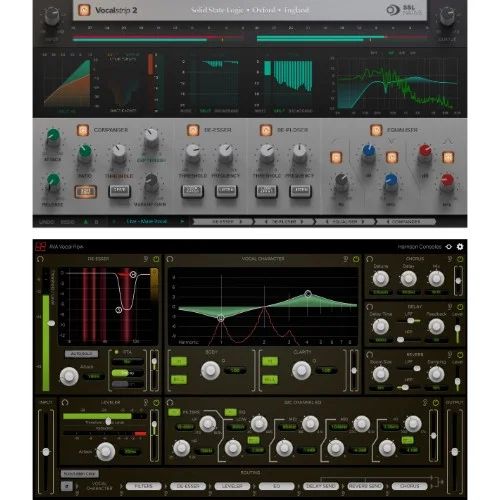500x500 pixels.
Task: Toggle the EQ IN button
Action: coord(230,412)
